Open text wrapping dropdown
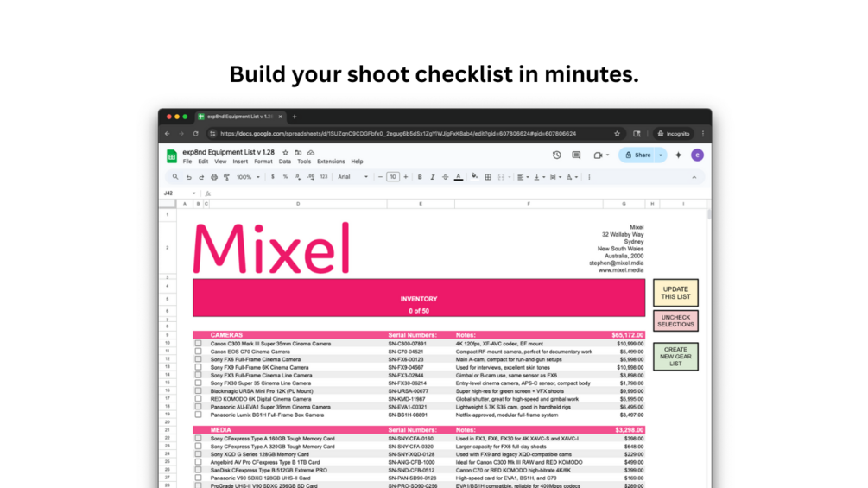The height and width of the screenshot is (488, 868). click(x=556, y=177)
